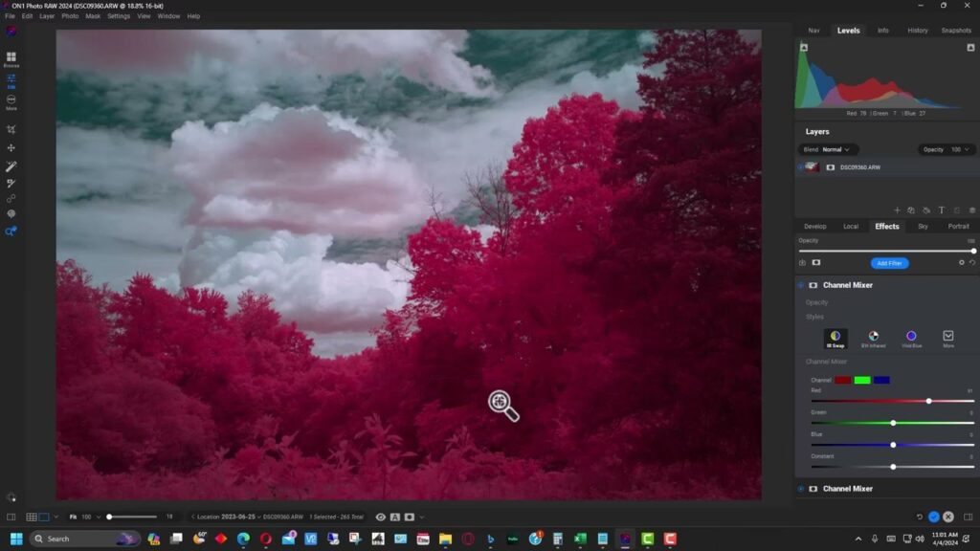Toggle preview eye icon in bottom bar
This screenshot has height=551, width=980.
point(381,517)
